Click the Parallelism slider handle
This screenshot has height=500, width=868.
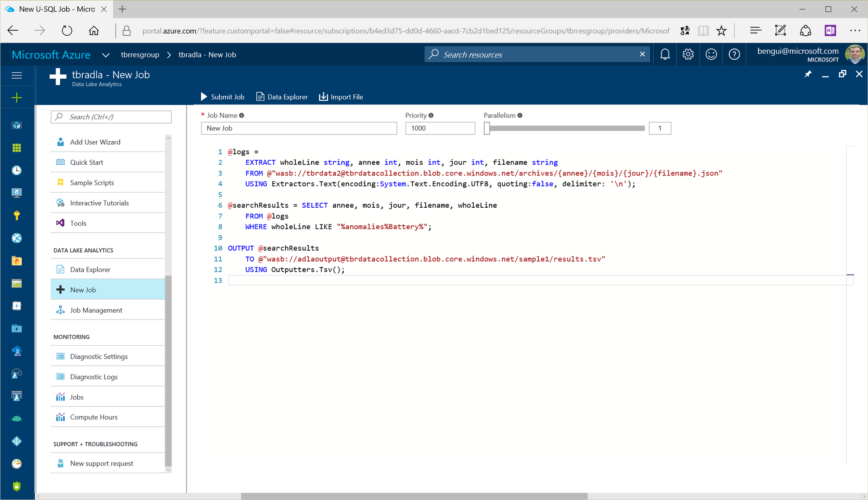coord(487,129)
